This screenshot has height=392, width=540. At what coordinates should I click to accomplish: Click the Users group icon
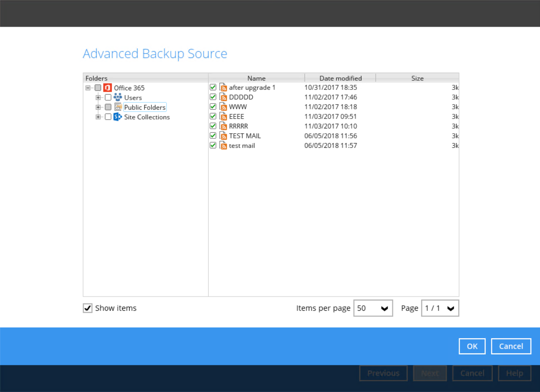[117, 97]
